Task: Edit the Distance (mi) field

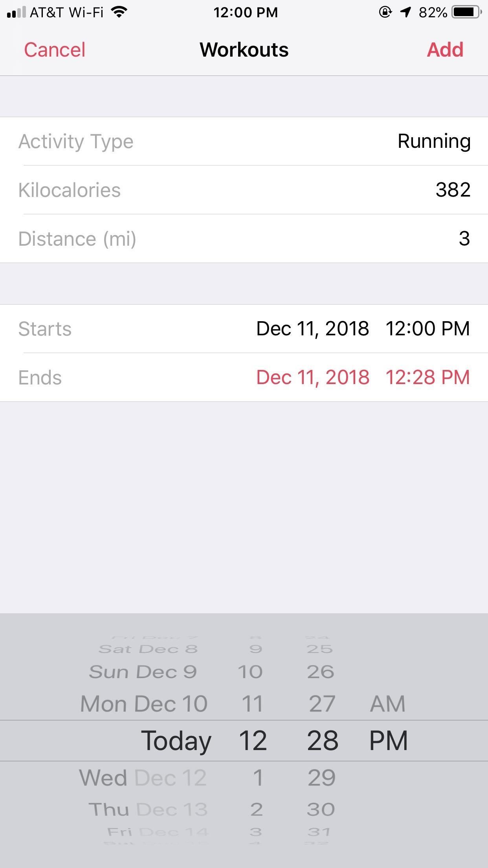Action: click(x=244, y=239)
